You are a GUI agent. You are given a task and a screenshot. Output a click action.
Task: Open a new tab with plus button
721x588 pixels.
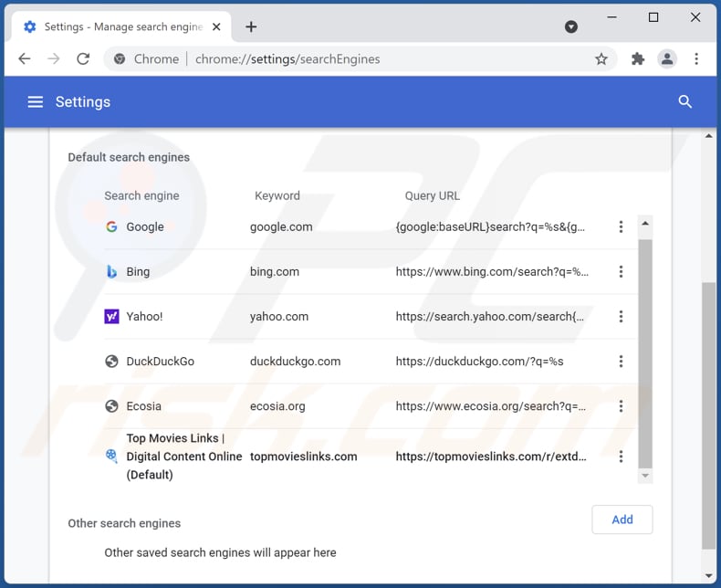pos(251,26)
